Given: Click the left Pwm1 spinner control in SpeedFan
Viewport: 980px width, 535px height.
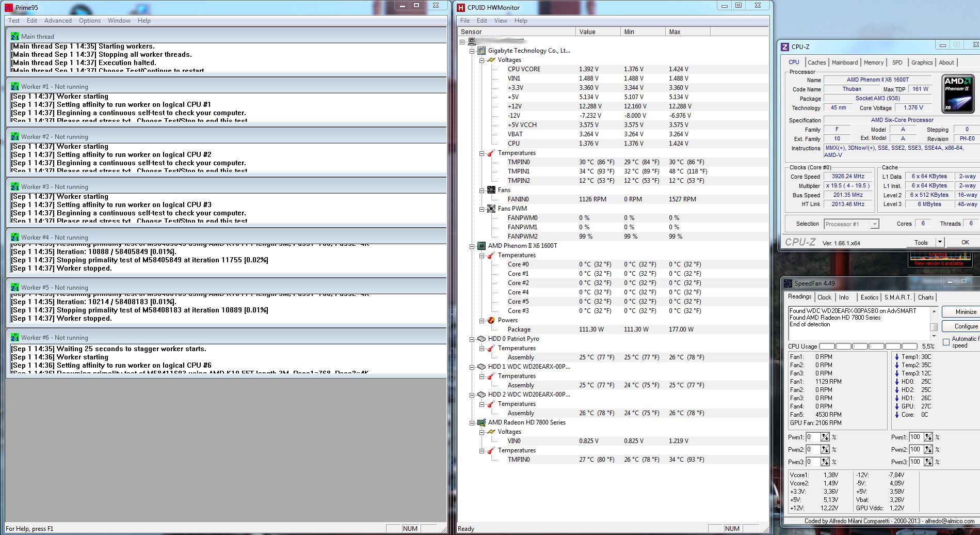Looking at the screenshot, I should coord(825,437).
